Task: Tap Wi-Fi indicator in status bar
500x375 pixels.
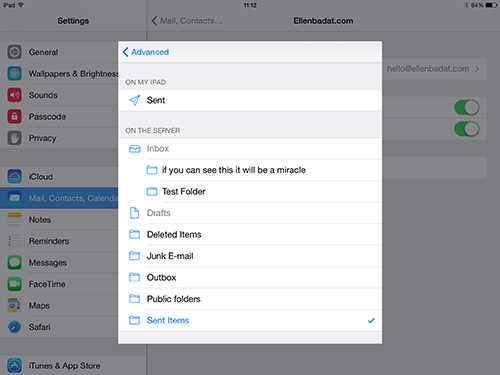Action: click(x=21, y=5)
